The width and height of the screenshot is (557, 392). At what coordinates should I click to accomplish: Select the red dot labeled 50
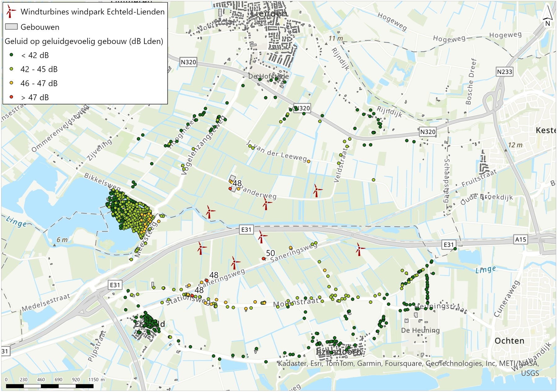point(264,258)
